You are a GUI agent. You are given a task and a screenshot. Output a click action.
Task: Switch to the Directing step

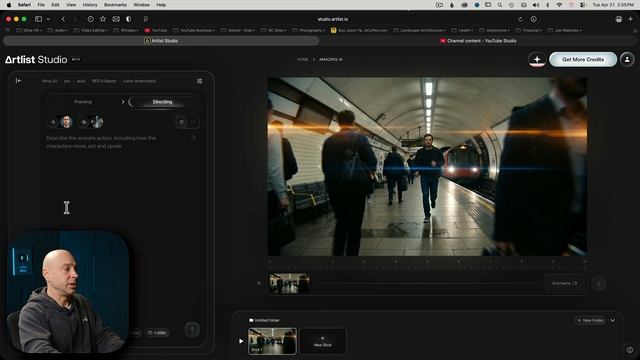[x=162, y=102]
